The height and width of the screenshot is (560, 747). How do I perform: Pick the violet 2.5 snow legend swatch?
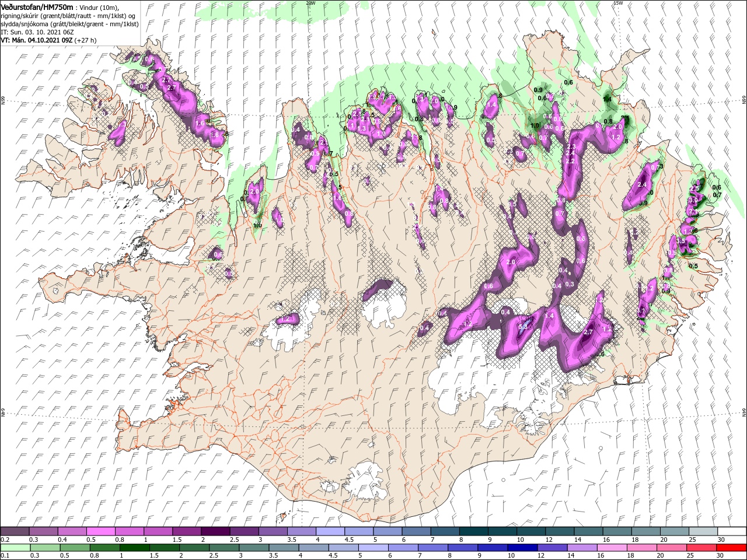(x=244, y=531)
